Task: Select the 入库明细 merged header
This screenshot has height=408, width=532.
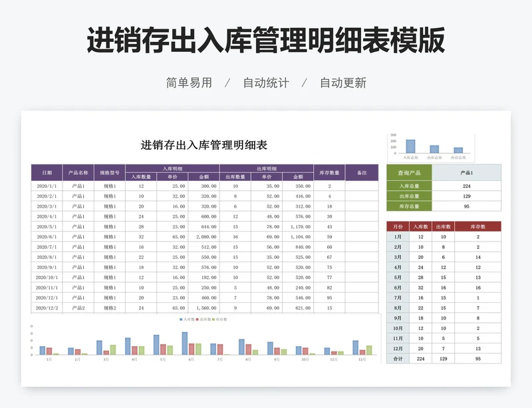Action: point(172,168)
